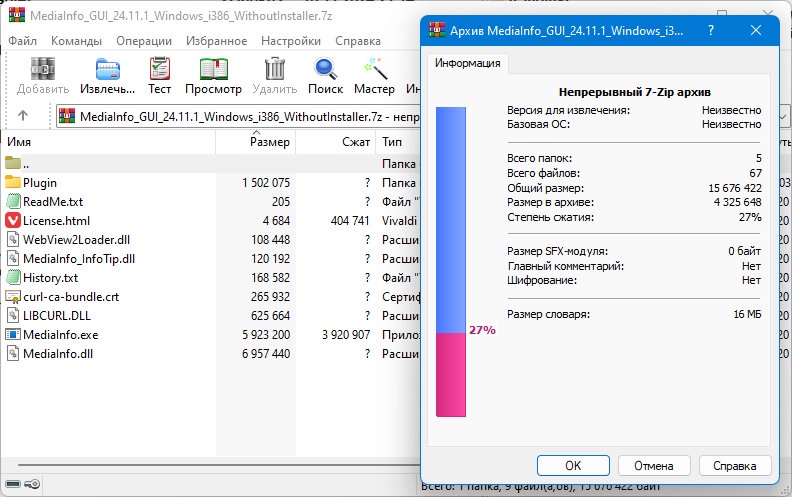Image resolution: width=792 pixels, height=497 pixels.
Task: Click the Всего файлов value 67
Action: tap(756, 173)
